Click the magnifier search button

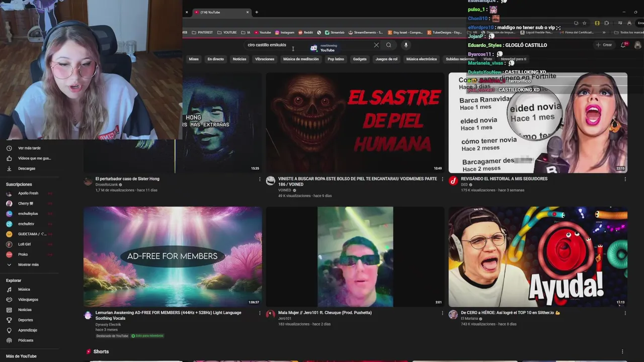pyautogui.click(x=388, y=45)
